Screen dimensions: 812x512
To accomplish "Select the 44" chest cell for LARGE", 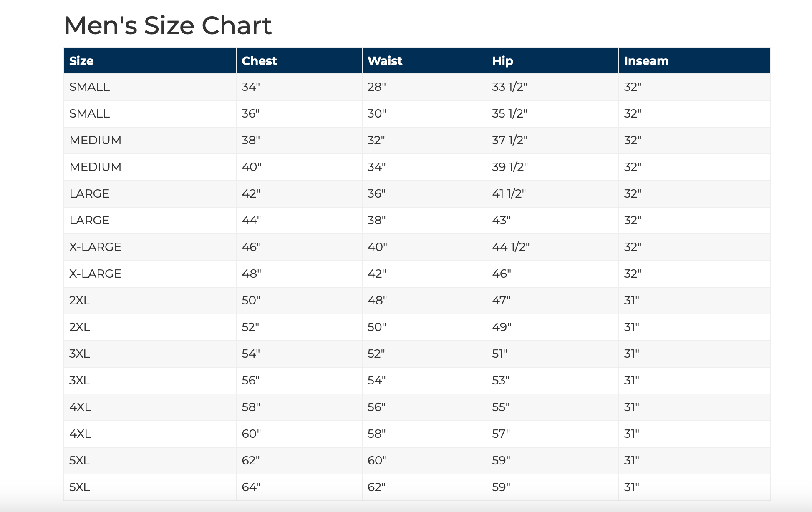I will point(251,221).
